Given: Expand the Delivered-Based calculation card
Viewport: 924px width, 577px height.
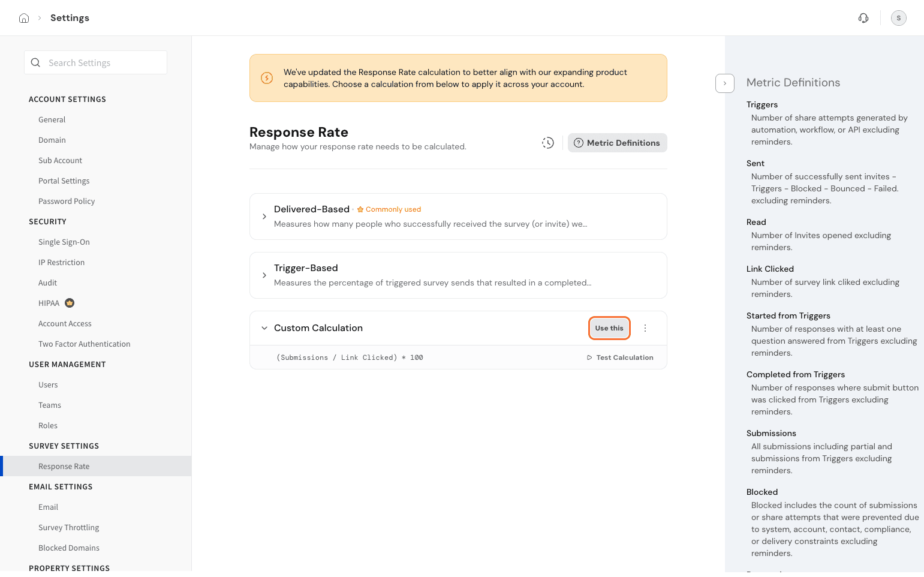Looking at the screenshot, I should click(x=264, y=217).
